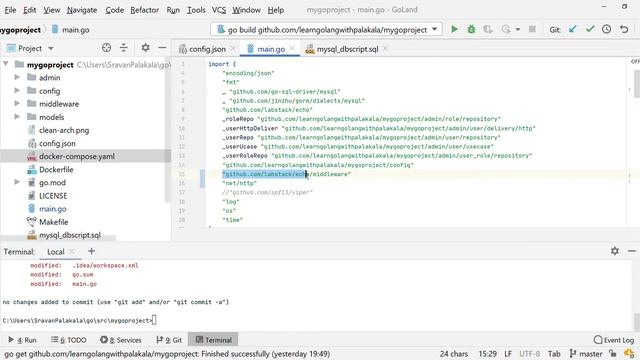
Task: Open the Run tool window
Action: pos(22,340)
